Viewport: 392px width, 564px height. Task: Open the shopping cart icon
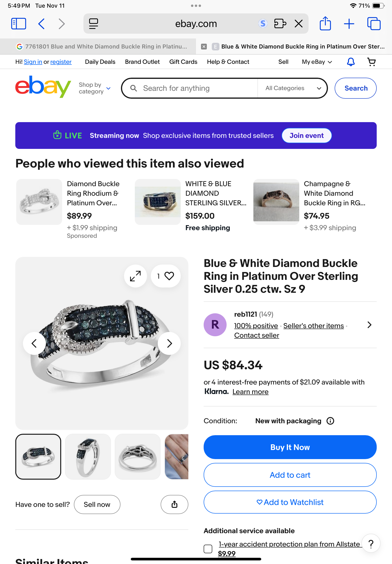pos(371,62)
